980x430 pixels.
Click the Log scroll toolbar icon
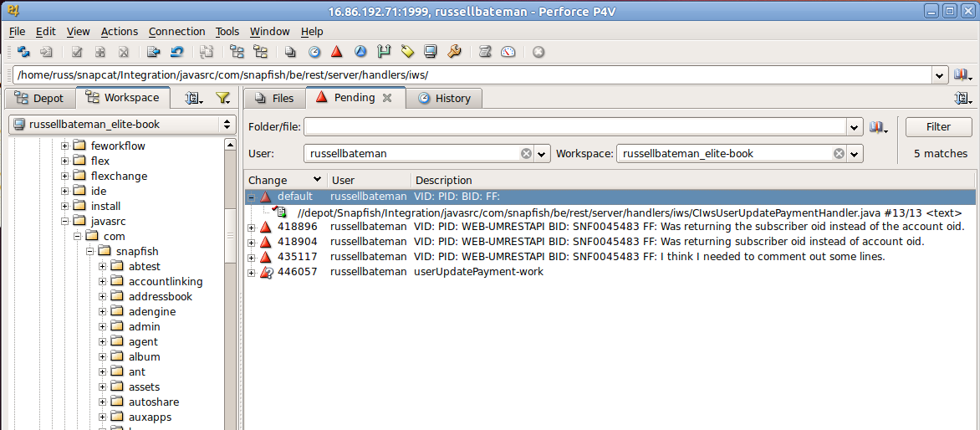[x=484, y=52]
